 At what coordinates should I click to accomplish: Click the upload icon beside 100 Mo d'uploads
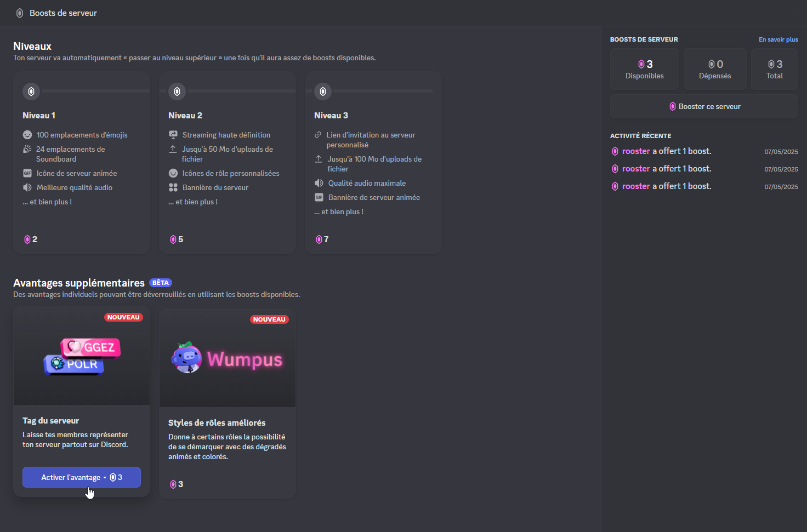(319, 159)
